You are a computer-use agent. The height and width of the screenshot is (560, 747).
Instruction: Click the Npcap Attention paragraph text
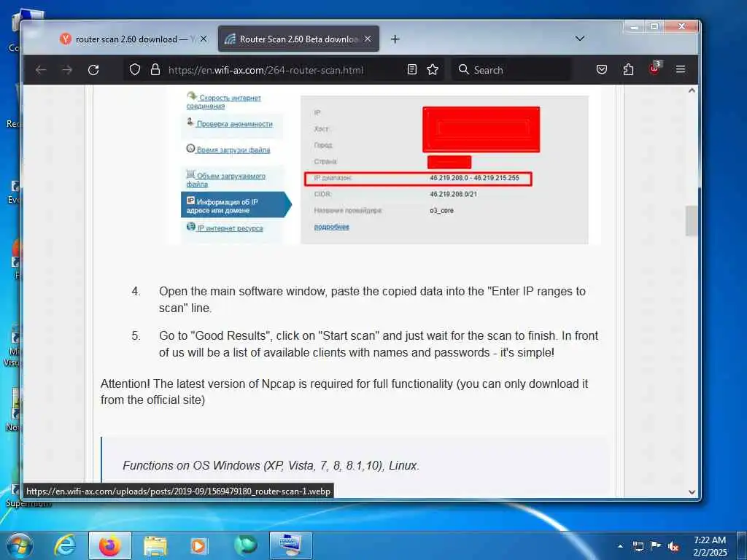[344, 392]
